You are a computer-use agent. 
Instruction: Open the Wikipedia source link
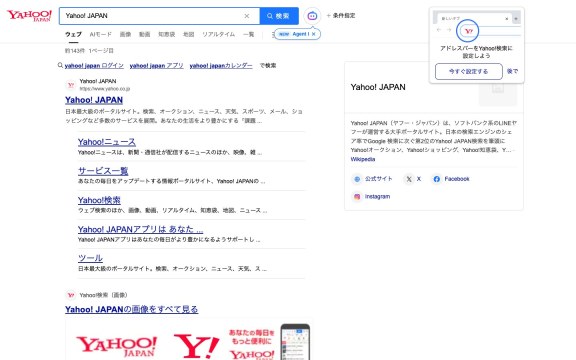363,159
